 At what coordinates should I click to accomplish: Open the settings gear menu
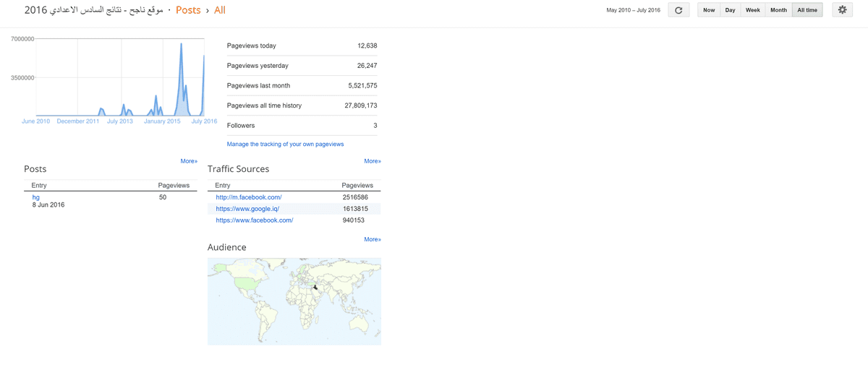click(x=842, y=10)
